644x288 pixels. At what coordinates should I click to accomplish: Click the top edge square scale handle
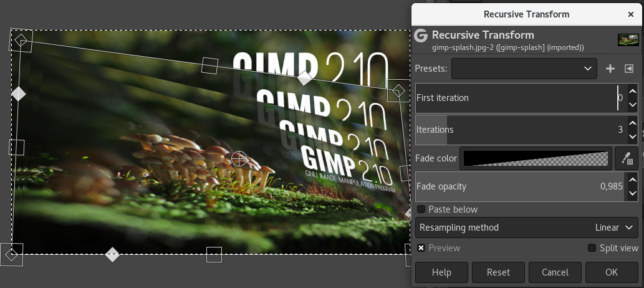point(209,65)
